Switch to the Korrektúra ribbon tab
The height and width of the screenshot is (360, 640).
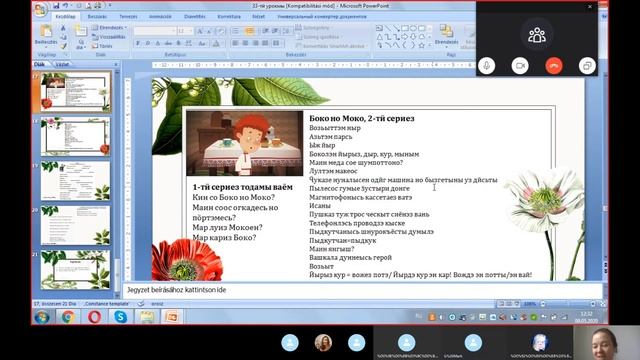point(229,17)
